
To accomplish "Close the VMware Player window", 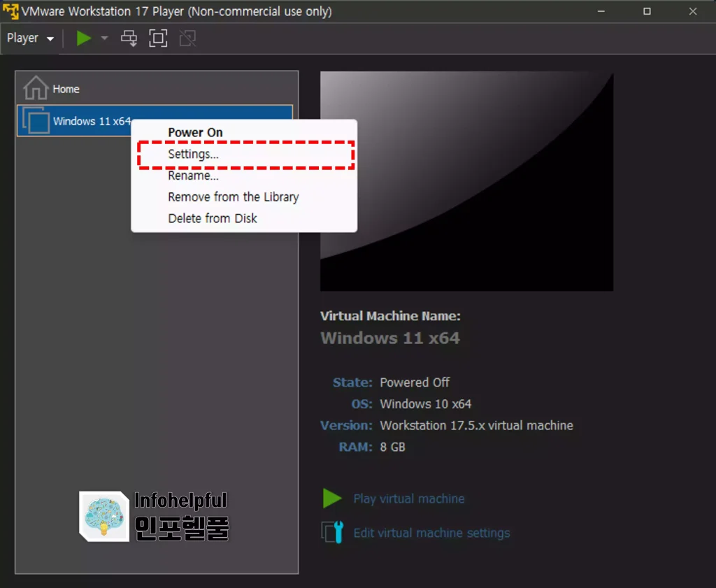I will point(693,11).
